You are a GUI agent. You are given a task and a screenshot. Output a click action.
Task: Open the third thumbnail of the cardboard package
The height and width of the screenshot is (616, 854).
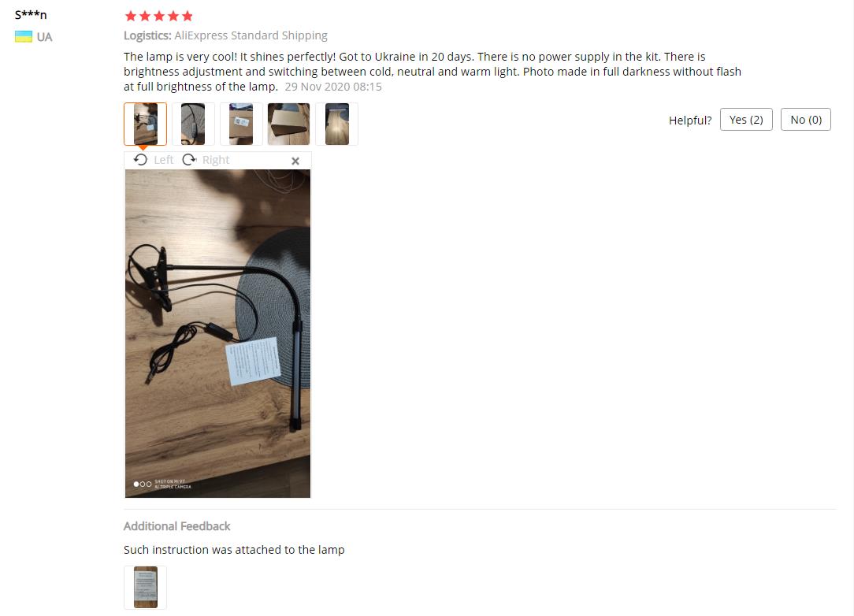point(241,124)
